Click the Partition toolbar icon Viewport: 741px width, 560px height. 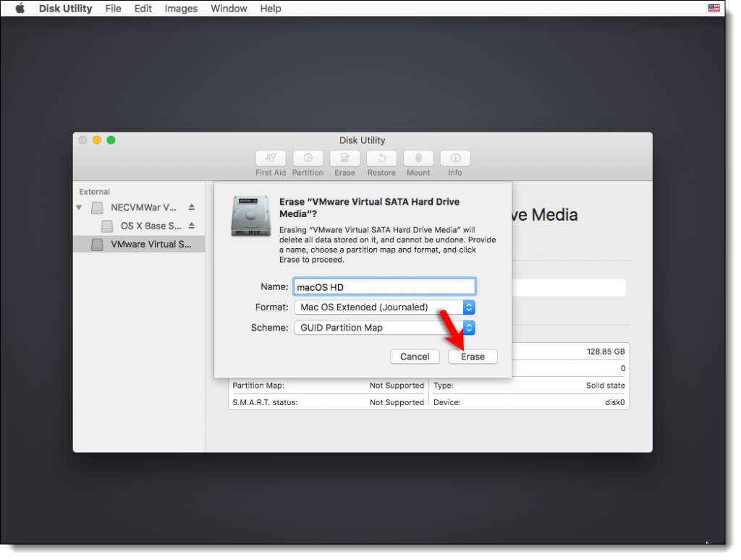[308, 158]
